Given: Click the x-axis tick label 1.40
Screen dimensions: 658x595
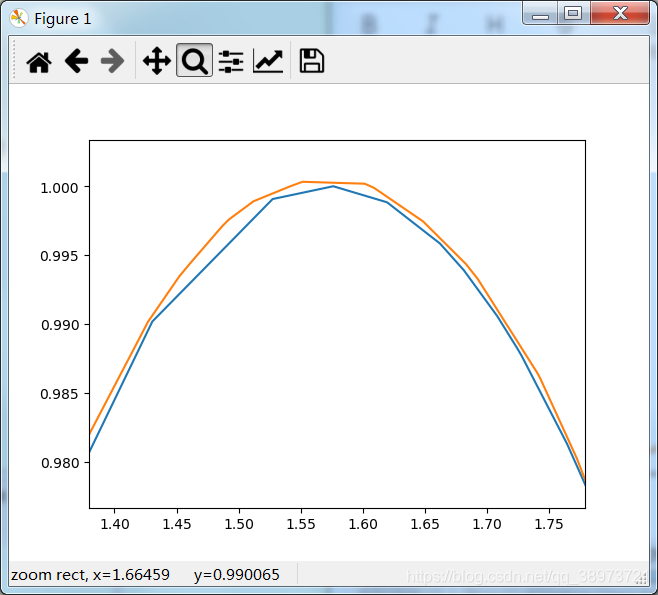Looking at the screenshot, I should pyautogui.click(x=115, y=524).
